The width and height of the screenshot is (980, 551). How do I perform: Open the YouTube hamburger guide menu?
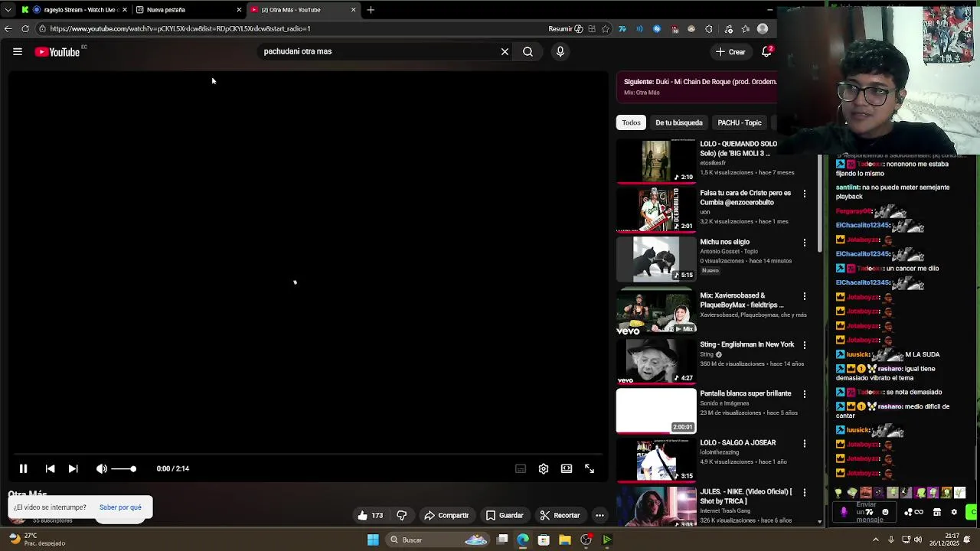point(18,51)
